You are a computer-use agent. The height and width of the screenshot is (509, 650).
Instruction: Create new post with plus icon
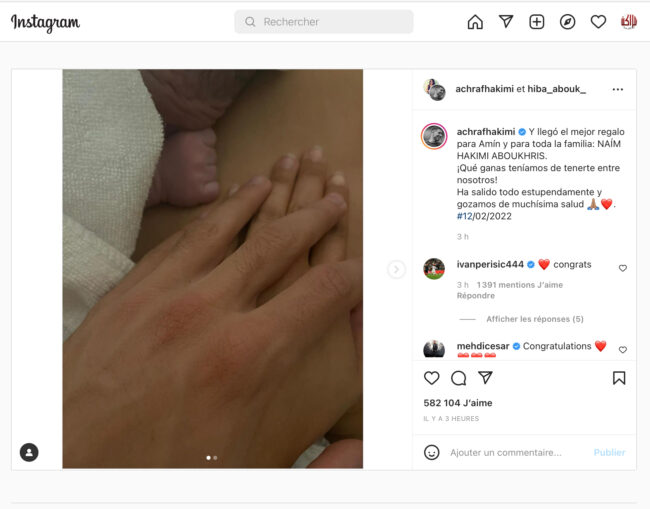coord(536,22)
